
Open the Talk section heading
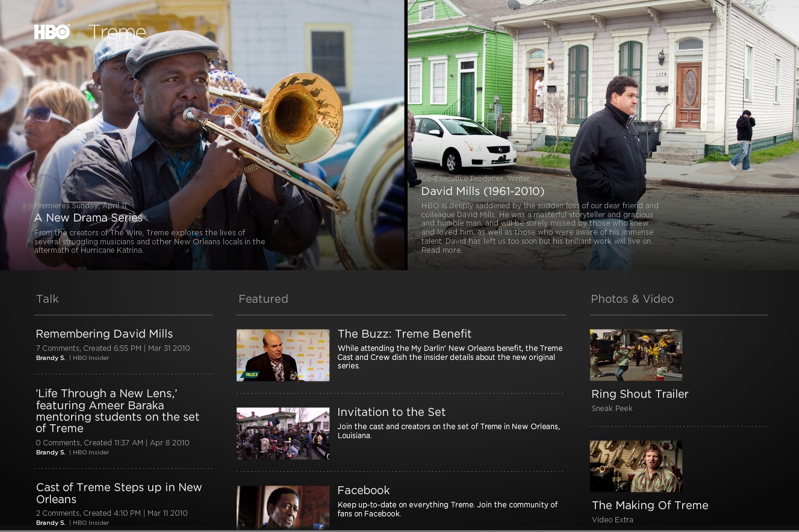(x=48, y=299)
